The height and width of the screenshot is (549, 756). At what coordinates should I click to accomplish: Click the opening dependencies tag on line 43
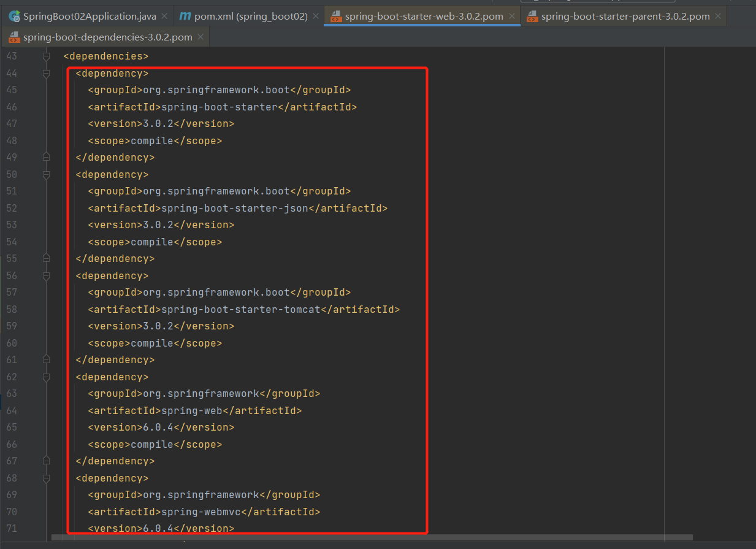click(x=106, y=56)
